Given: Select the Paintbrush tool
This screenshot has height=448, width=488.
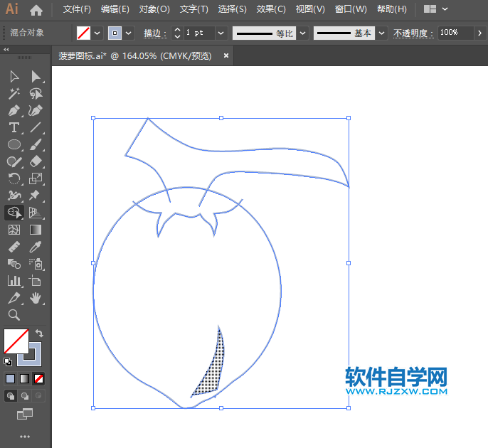Looking at the screenshot, I should point(36,144).
